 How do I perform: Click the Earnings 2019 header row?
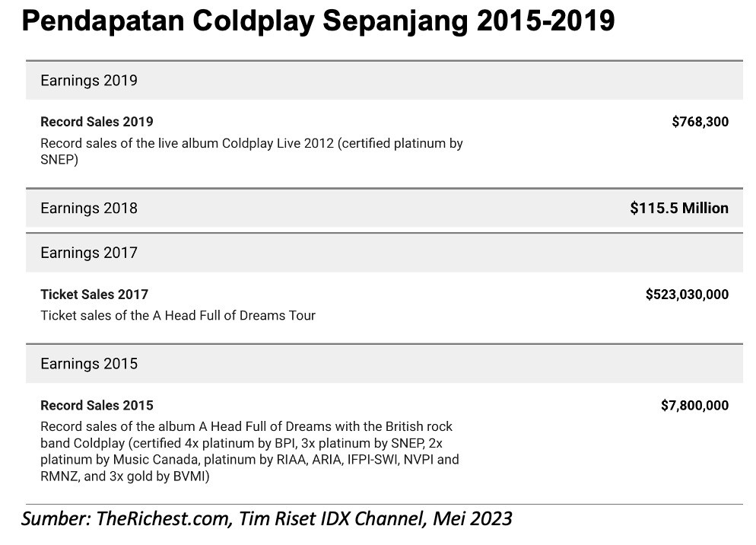384,81
